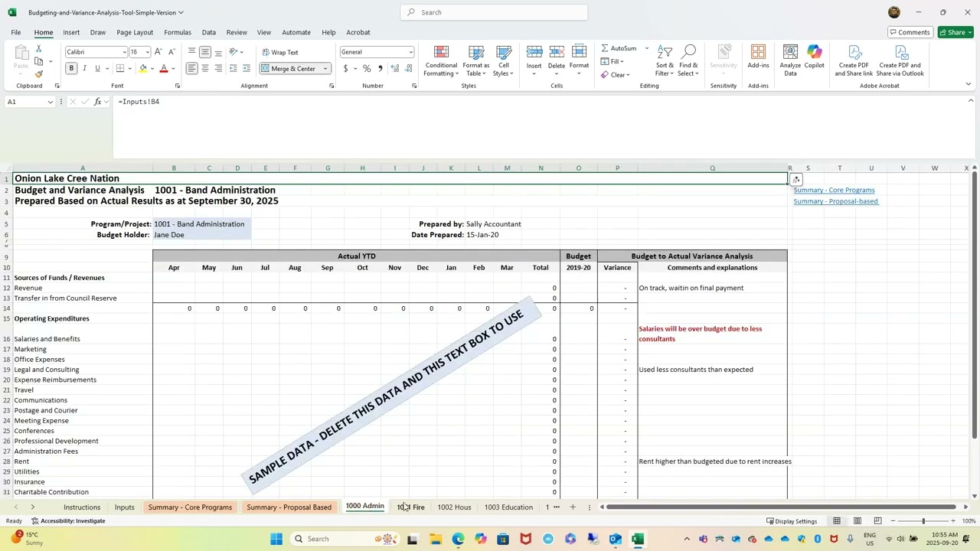Click the Orientation text angle icon

234,52
